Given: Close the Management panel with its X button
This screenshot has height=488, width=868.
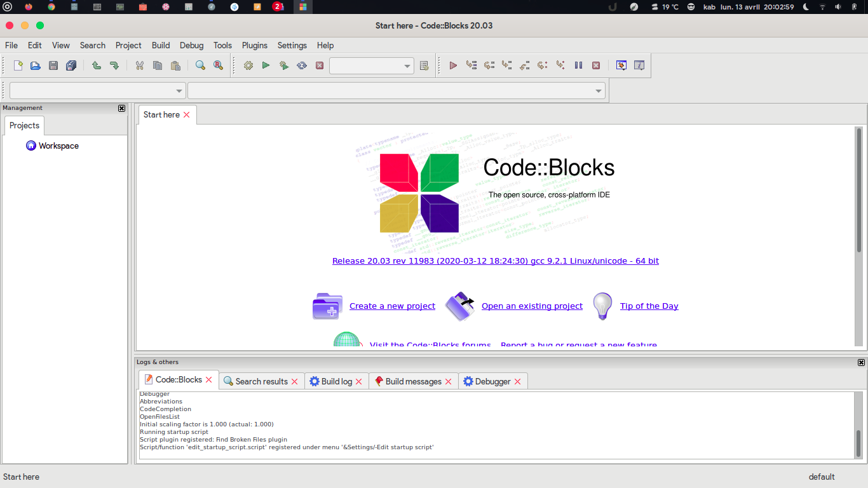Looking at the screenshot, I should tap(121, 108).
